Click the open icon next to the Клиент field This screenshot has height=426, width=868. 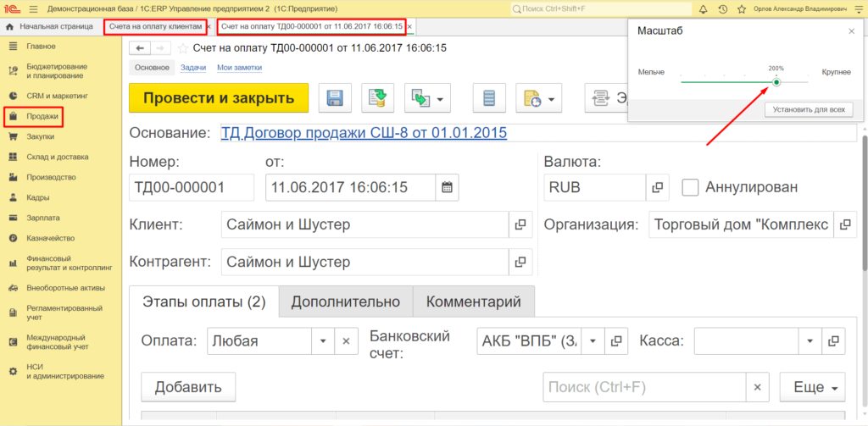click(x=520, y=225)
